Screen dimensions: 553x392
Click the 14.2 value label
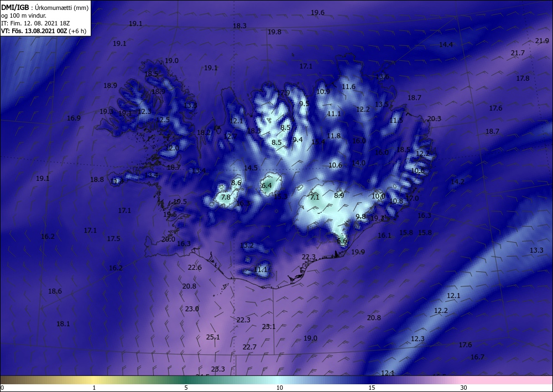tap(458, 182)
